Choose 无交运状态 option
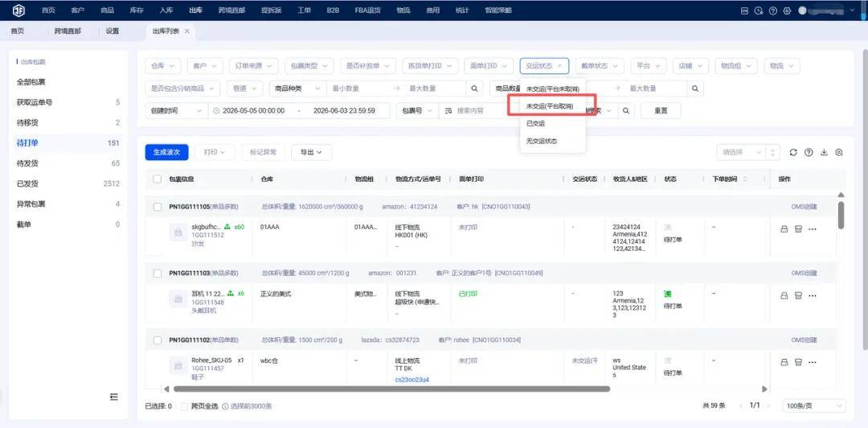 552,142
